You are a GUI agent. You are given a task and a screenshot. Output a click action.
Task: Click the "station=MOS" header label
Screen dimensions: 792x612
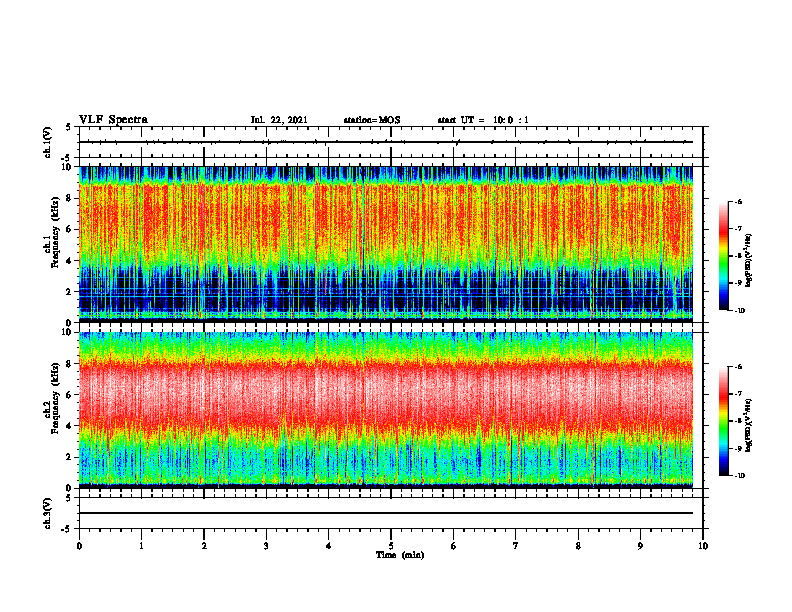pos(372,120)
